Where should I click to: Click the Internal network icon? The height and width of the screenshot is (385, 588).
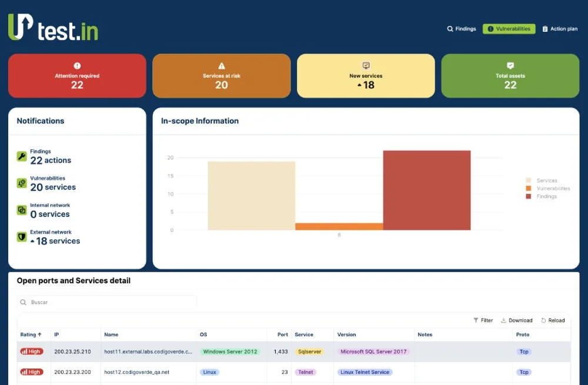point(22,210)
